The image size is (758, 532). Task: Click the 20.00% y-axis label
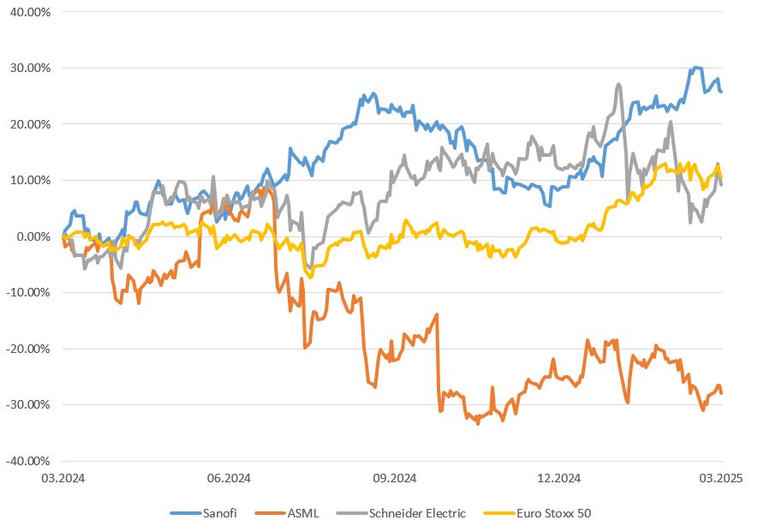[x=30, y=124]
